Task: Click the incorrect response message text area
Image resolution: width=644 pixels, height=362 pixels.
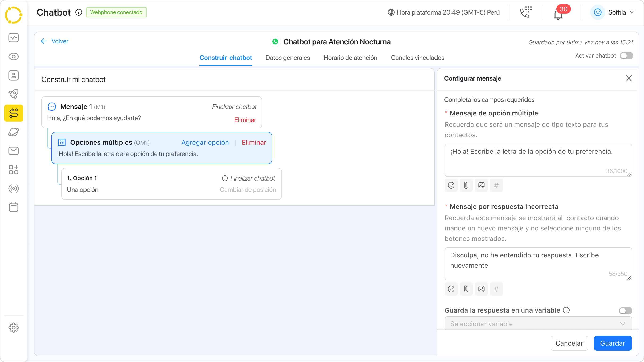Action: (x=538, y=264)
